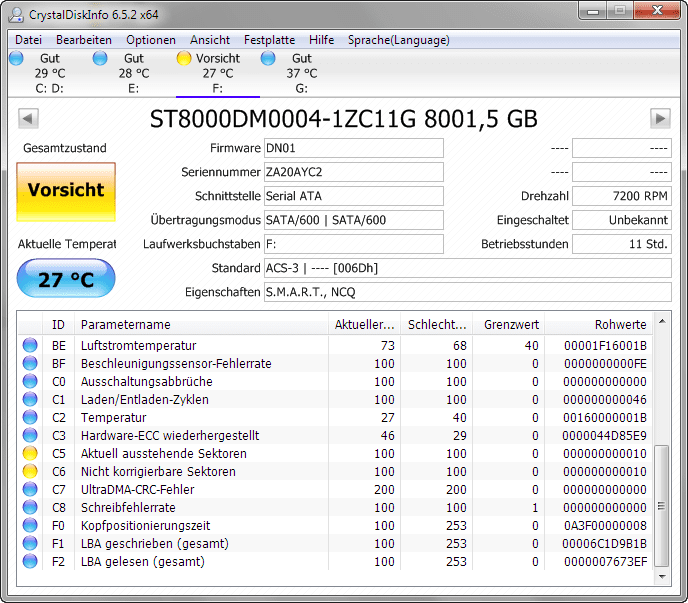Click the Rohwerte column header
Viewport: 688px width, 603px height.
[x=599, y=324]
